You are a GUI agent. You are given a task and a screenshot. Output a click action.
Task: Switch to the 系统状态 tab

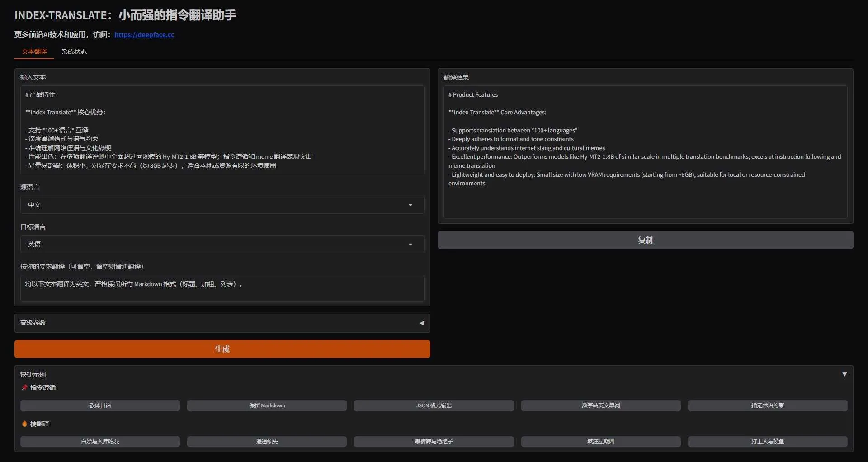[74, 52]
